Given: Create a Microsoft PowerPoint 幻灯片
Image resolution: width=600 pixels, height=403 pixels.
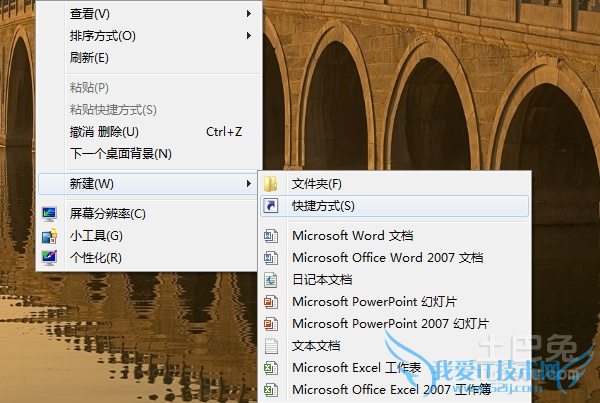Looking at the screenshot, I should 395,302.
